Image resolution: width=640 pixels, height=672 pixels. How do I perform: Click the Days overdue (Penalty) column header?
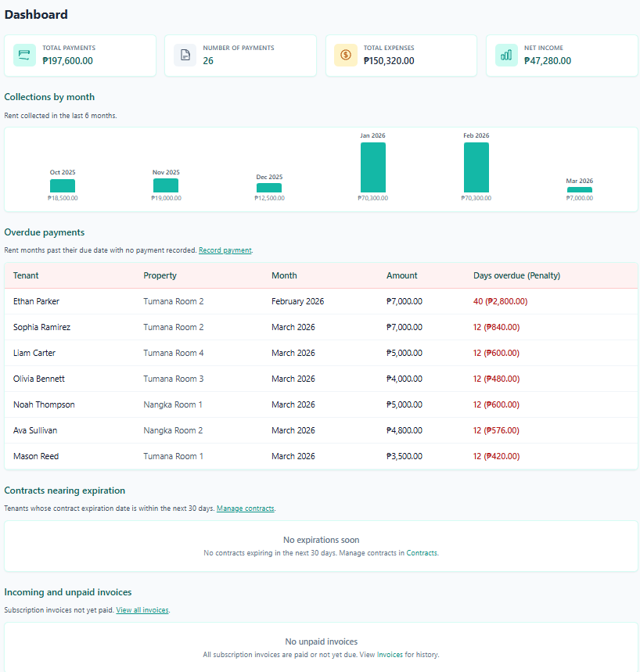point(516,275)
